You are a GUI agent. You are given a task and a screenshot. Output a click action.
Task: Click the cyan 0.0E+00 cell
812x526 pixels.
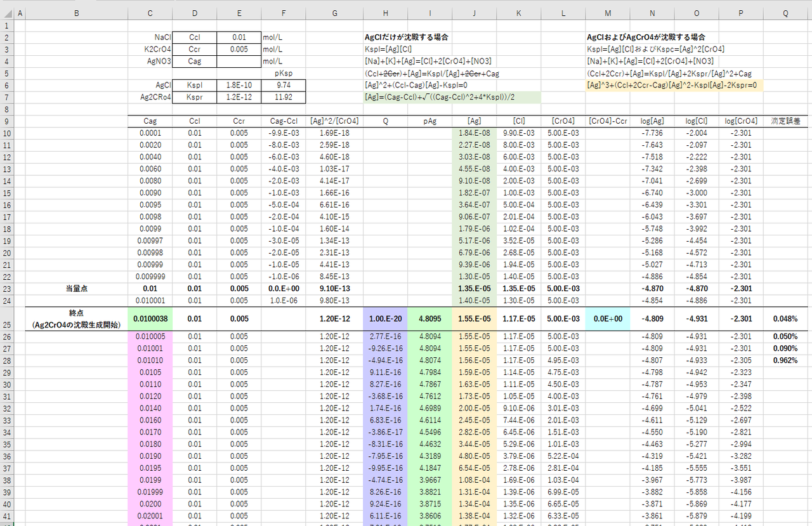[x=608, y=319]
